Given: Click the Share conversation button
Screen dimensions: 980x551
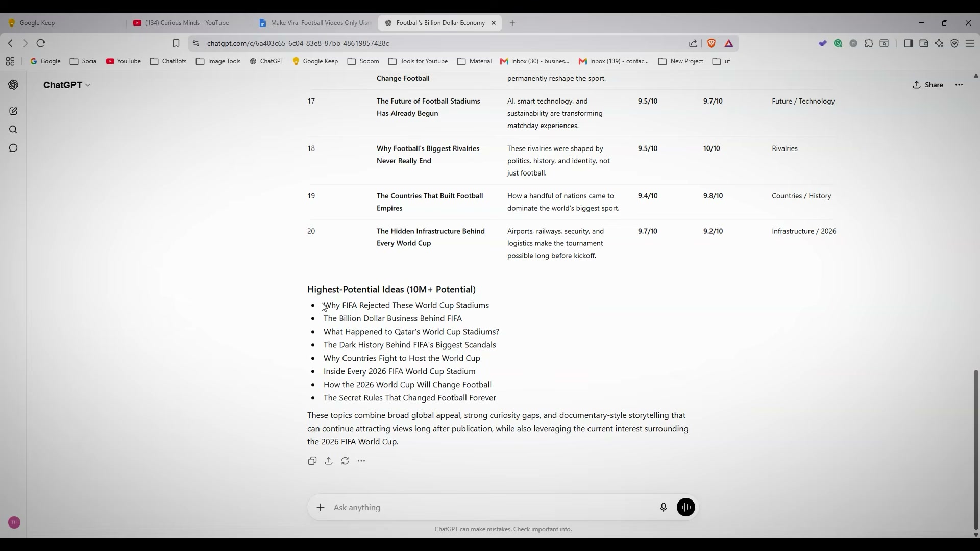Looking at the screenshot, I should (928, 85).
